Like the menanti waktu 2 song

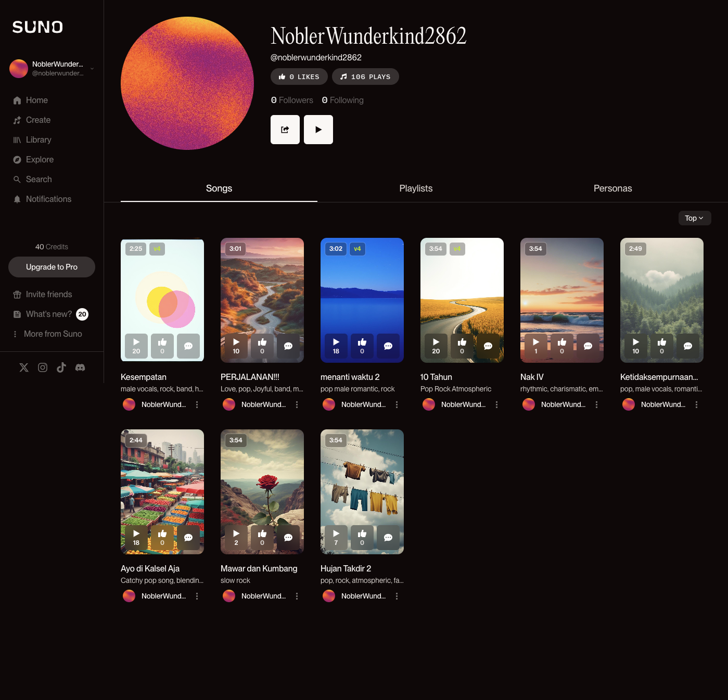coord(362,346)
